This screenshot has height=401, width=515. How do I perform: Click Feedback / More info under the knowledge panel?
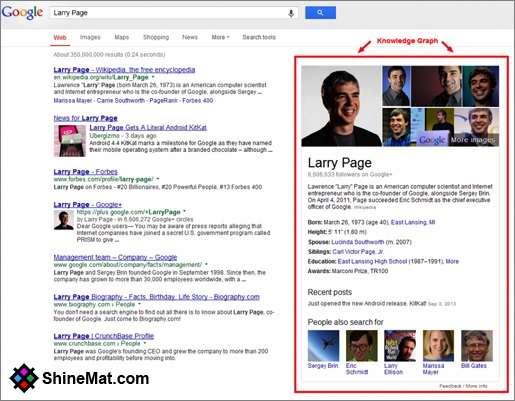coord(463,386)
